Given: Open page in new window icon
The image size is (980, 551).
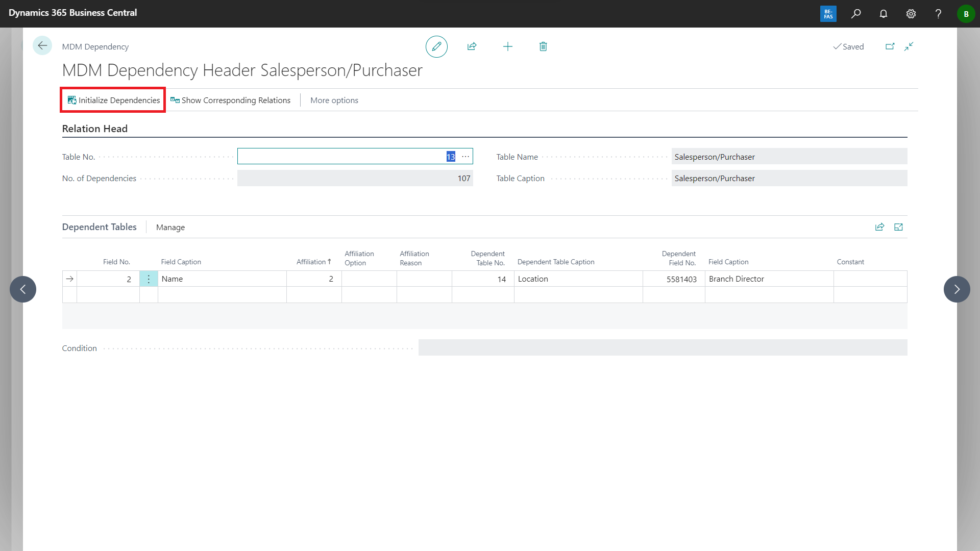Looking at the screenshot, I should click(890, 46).
